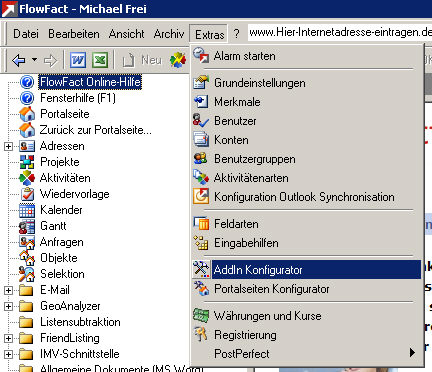The image size is (432, 372).
Task: Expand the IMV-Schnittstelle folder node
Action: click(8, 354)
